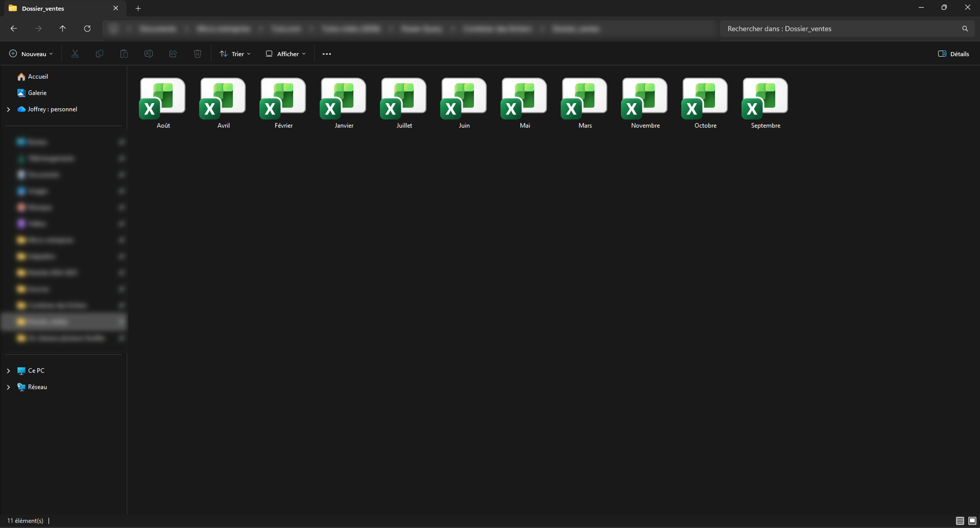Toggle the Détails pane
The width and height of the screenshot is (980, 528).
tap(953, 54)
